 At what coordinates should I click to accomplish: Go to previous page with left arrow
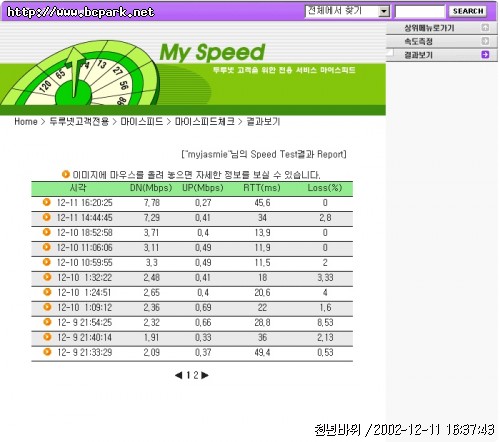[x=179, y=375]
